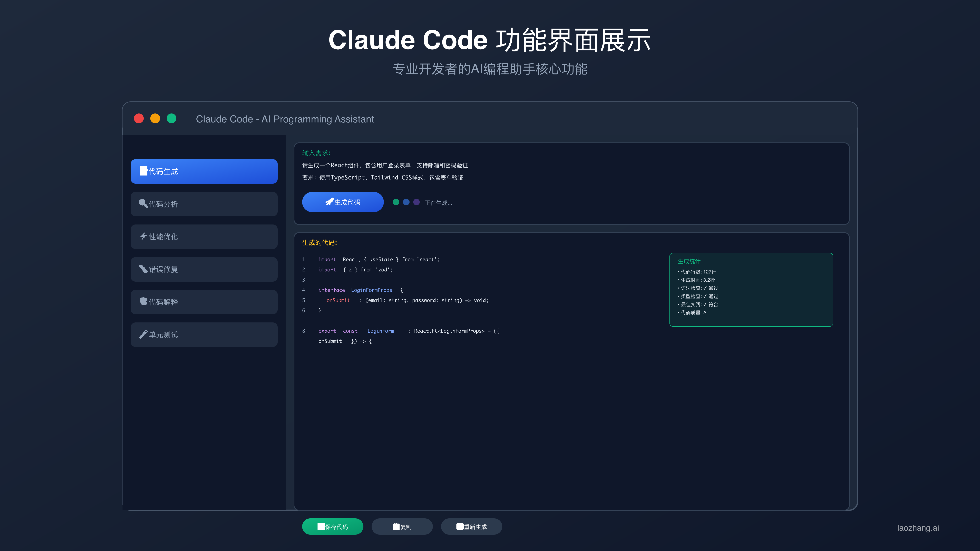Click the green loading progress dot

pos(396,202)
